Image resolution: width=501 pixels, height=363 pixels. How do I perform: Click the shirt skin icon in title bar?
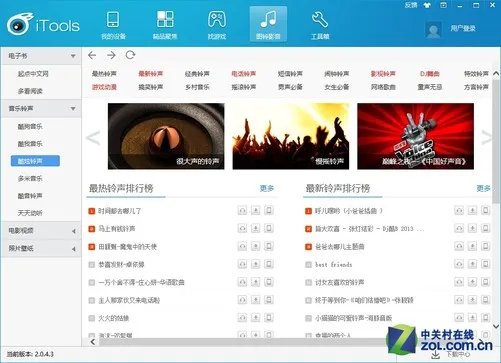pos(427,5)
